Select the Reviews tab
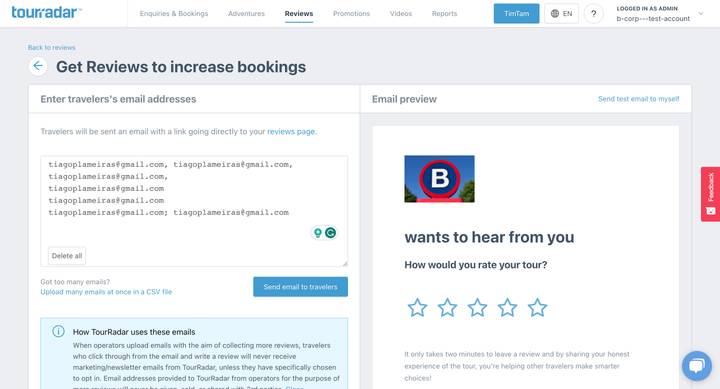Image resolution: width=720 pixels, height=389 pixels. pos(298,14)
